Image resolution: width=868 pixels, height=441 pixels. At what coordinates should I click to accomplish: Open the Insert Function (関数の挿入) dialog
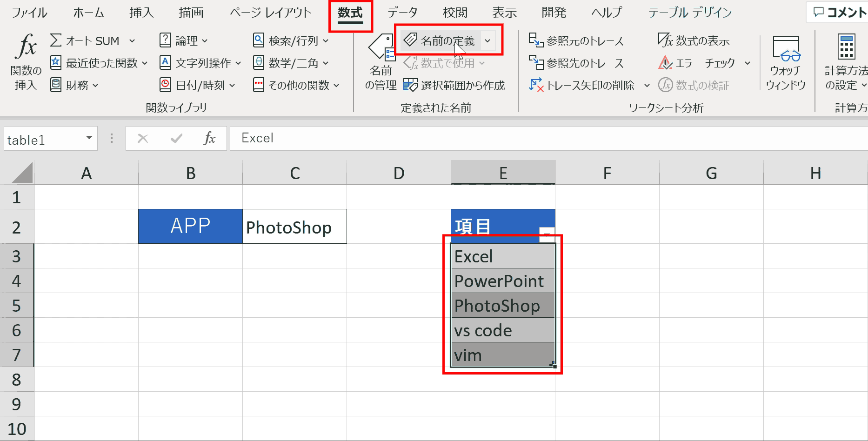point(26,61)
